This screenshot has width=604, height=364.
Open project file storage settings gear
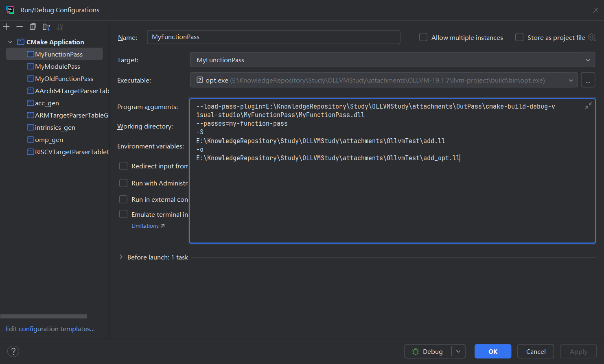coord(592,37)
